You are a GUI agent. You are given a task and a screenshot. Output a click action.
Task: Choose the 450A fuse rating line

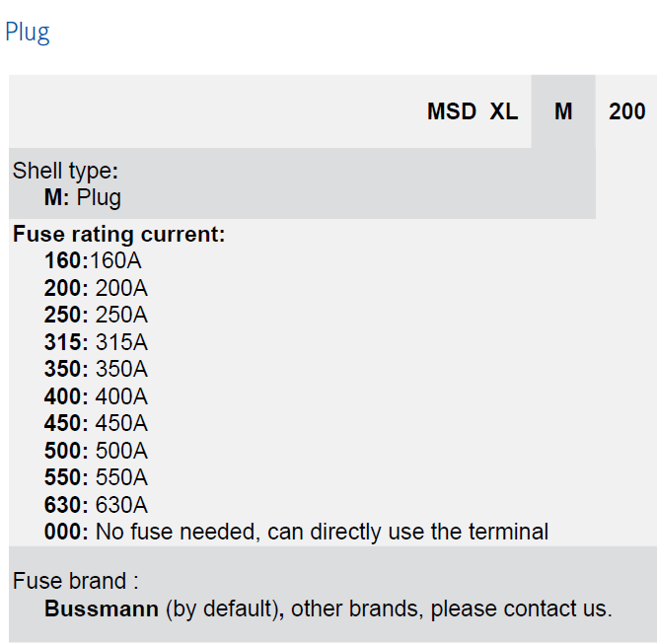pyautogui.click(x=96, y=423)
